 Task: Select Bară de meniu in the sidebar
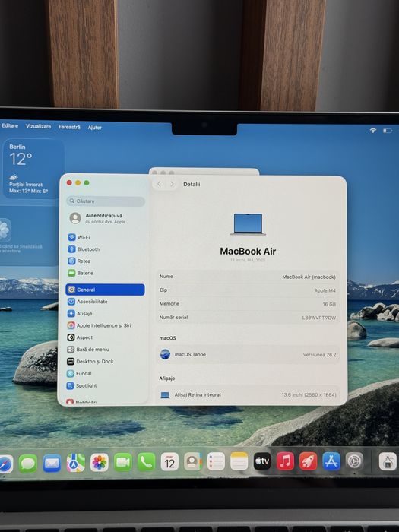(105, 349)
